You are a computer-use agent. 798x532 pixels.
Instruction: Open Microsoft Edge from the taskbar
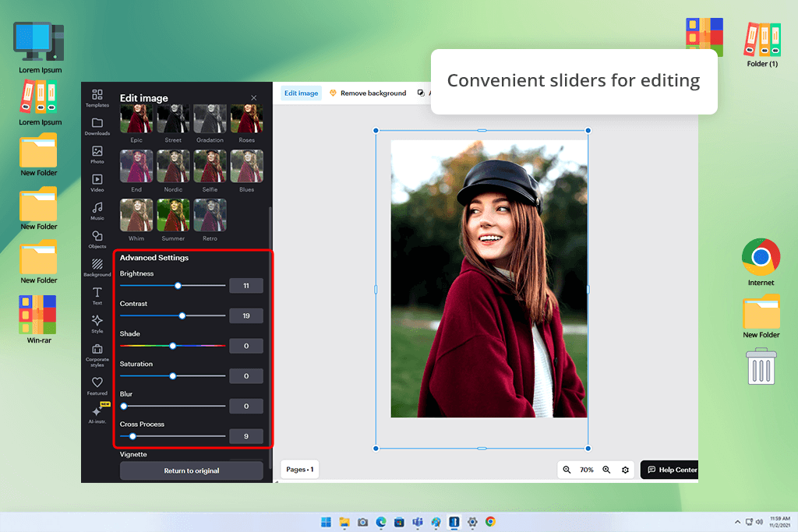click(x=380, y=522)
